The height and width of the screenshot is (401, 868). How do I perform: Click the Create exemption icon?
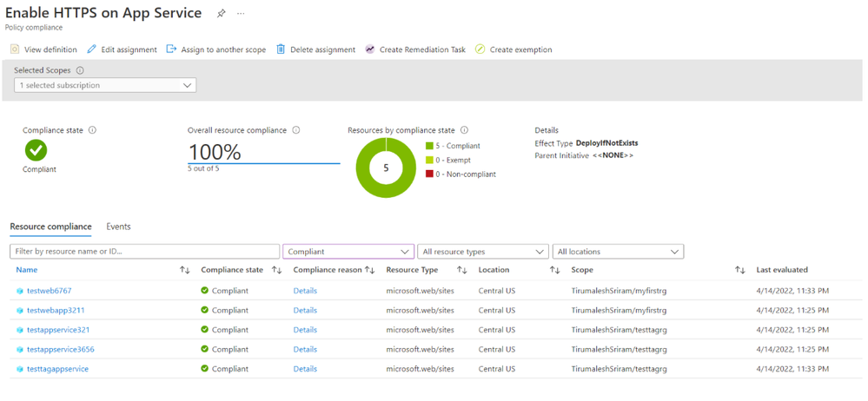[480, 49]
